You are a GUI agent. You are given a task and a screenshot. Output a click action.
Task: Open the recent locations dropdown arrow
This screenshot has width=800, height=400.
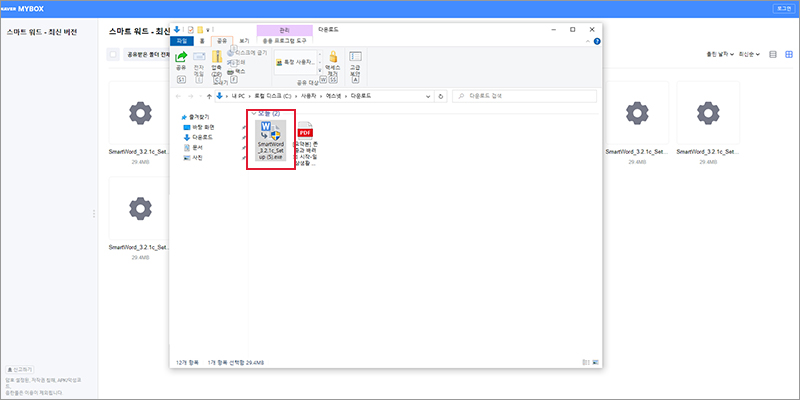pos(199,96)
